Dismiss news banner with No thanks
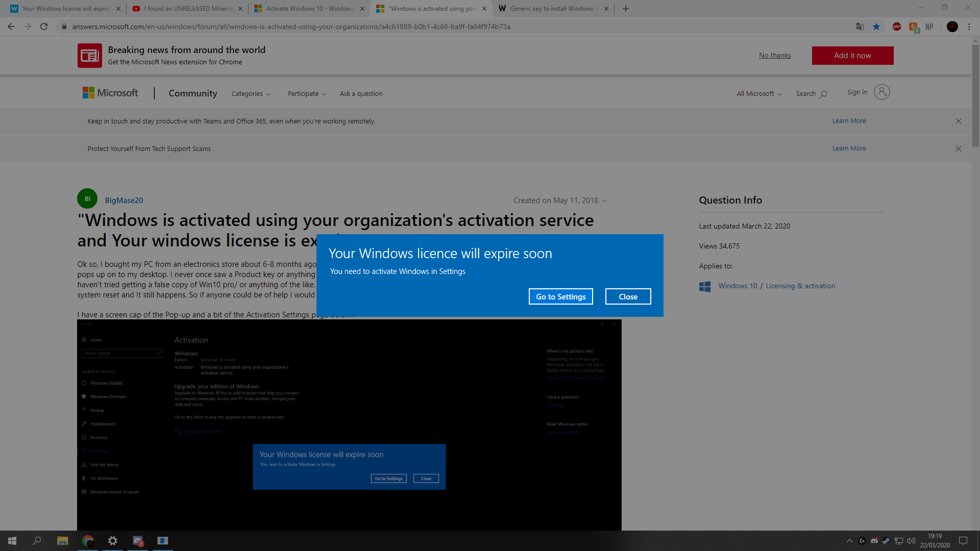This screenshot has height=551, width=980. [775, 55]
